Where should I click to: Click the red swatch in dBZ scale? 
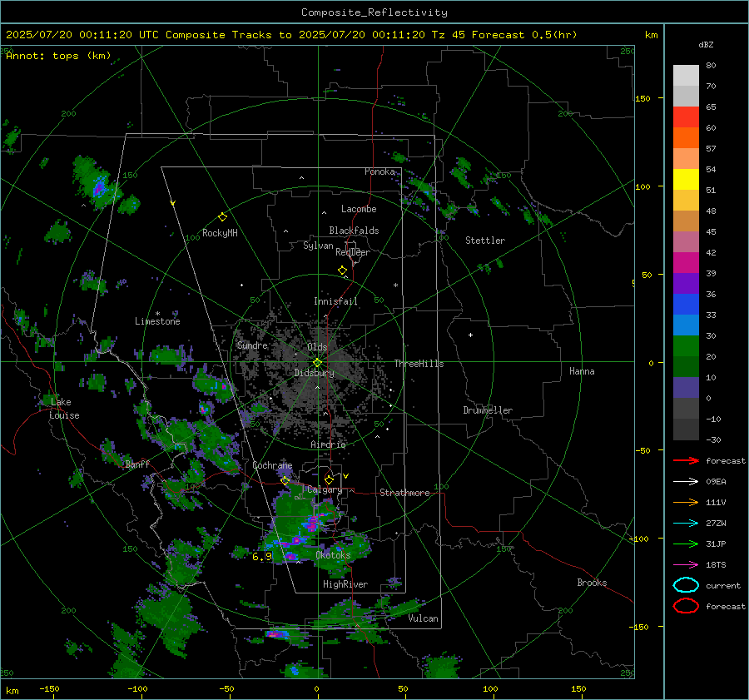[686, 117]
